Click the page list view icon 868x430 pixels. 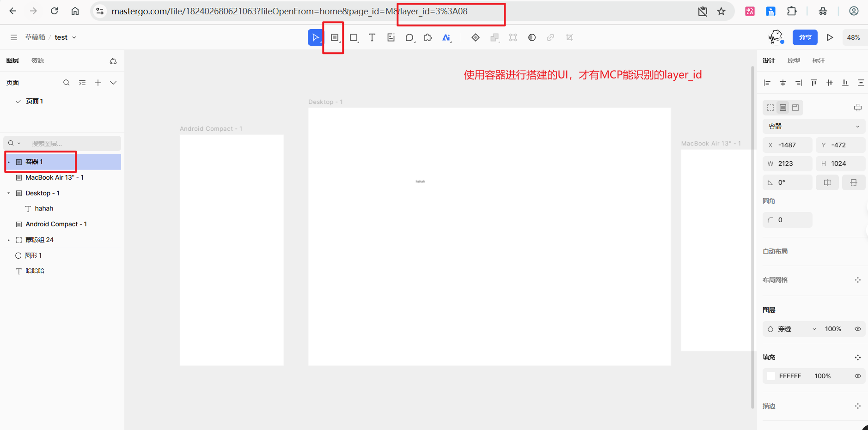82,83
